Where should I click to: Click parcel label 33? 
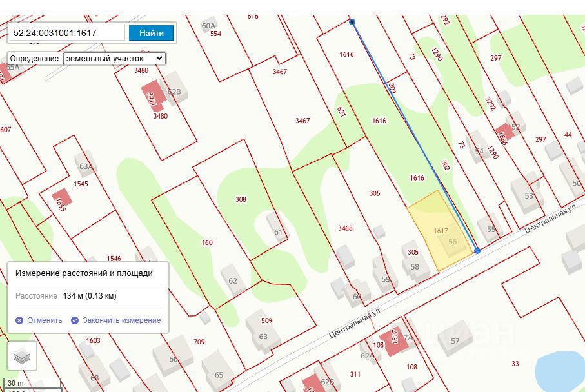coord(515,364)
